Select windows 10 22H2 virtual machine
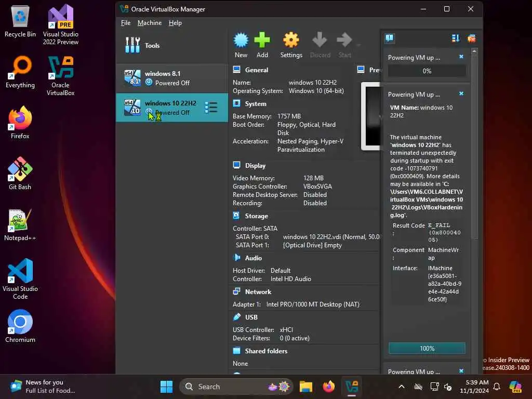The height and width of the screenshot is (399, 532). pos(172,108)
